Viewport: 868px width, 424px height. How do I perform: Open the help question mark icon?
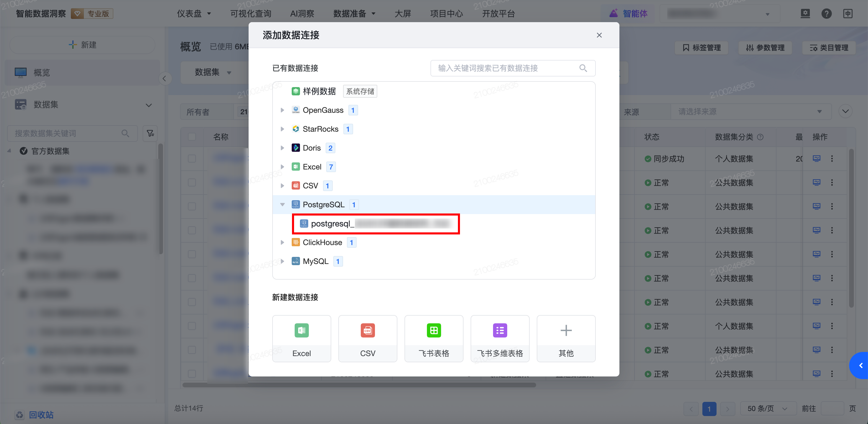826,14
